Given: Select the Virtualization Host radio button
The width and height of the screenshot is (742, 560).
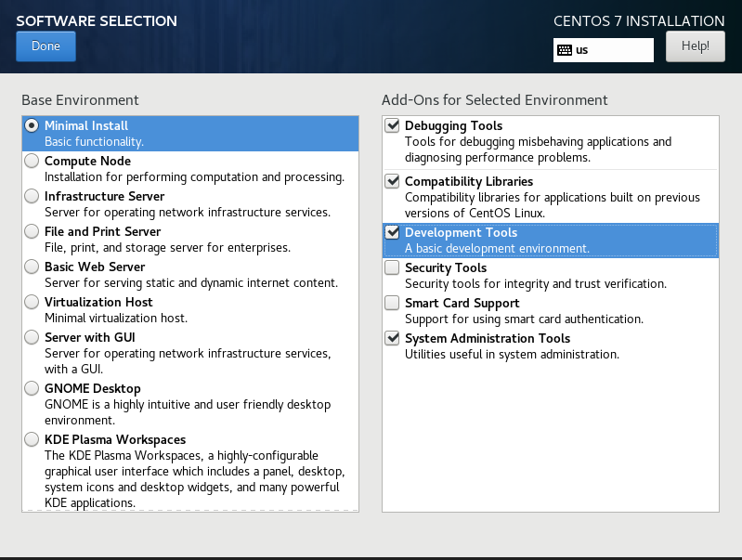Looking at the screenshot, I should point(33,302).
